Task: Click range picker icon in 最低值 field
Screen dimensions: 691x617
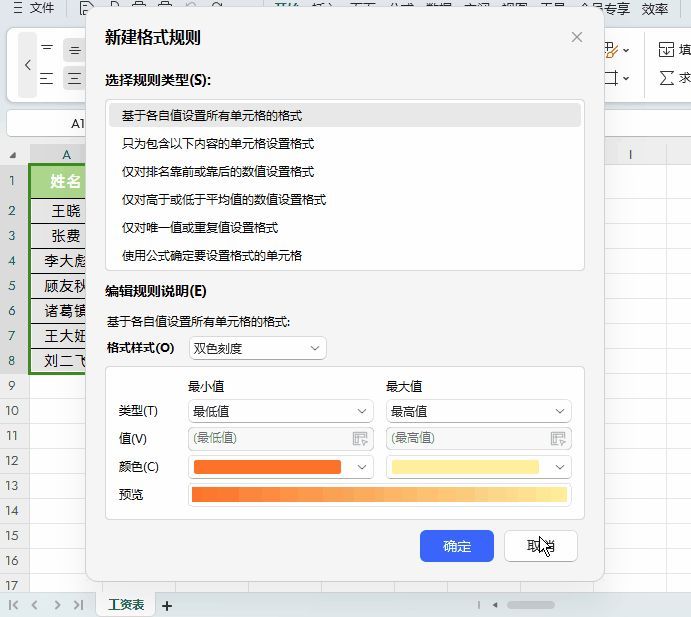Action: (360, 439)
